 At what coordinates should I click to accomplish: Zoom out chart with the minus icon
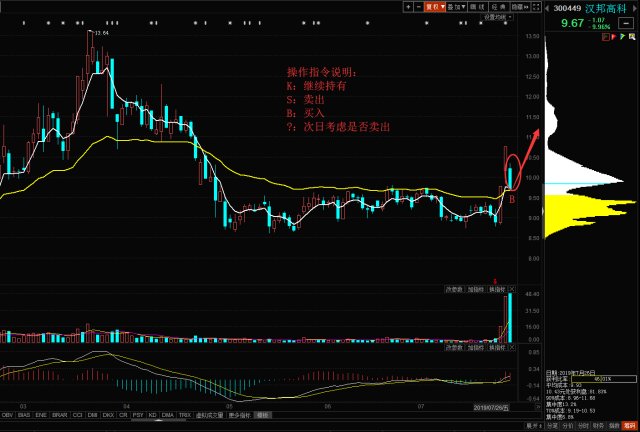(418, 7)
